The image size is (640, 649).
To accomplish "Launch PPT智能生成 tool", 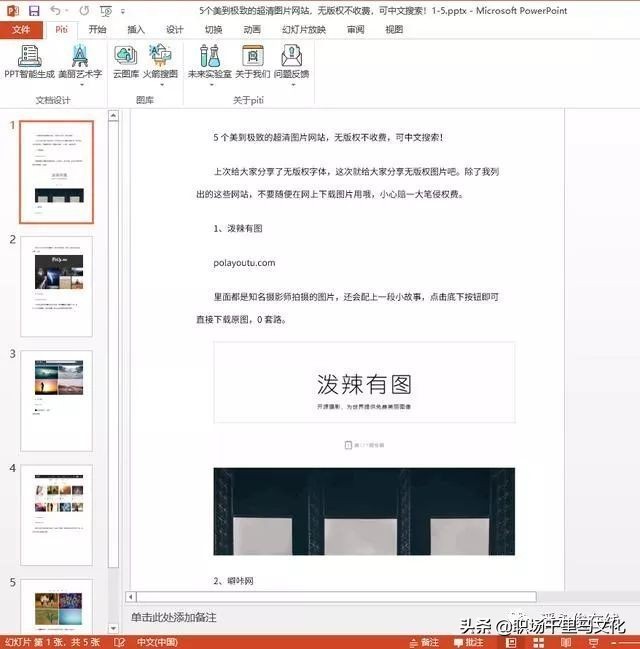I will pyautogui.click(x=29, y=61).
